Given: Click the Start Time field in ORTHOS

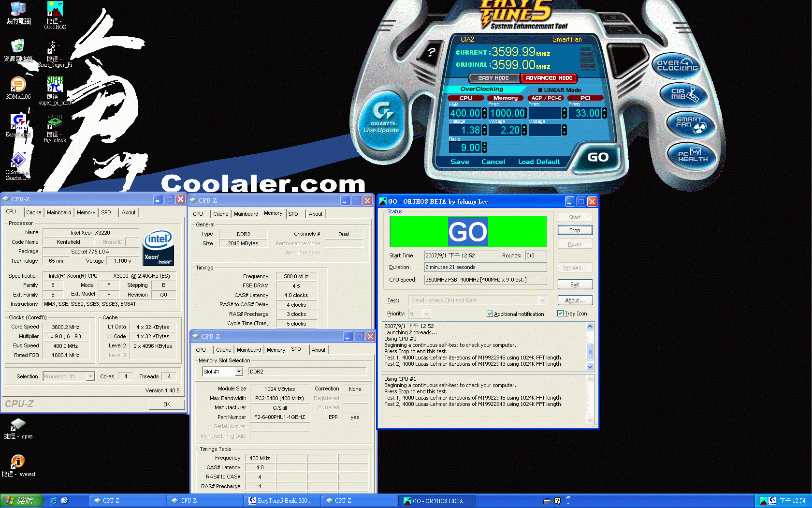Looking at the screenshot, I should click(461, 255).
